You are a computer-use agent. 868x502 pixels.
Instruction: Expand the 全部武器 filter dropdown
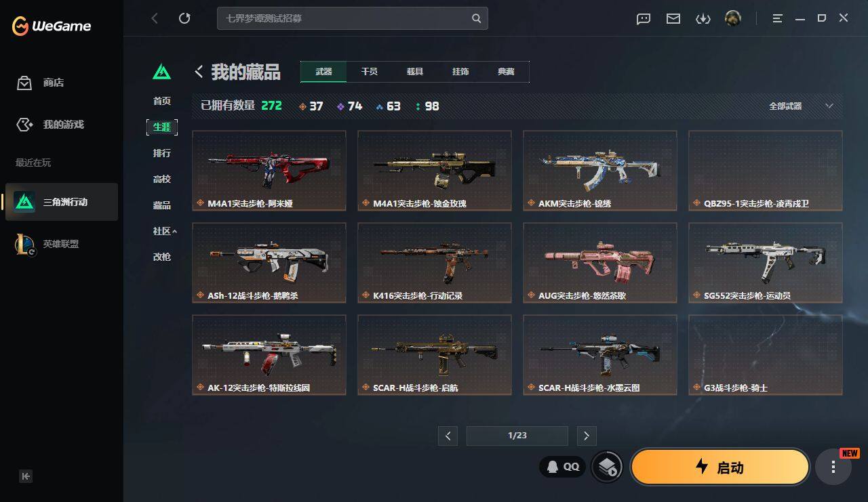(x=800, y=106)
